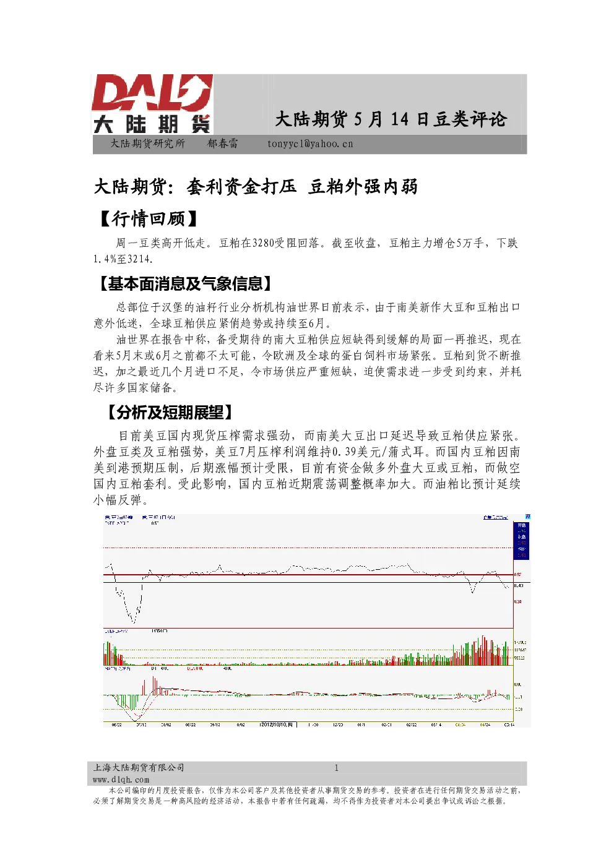Click the 基本面消息及气象信息 section heading

point(185,284)
